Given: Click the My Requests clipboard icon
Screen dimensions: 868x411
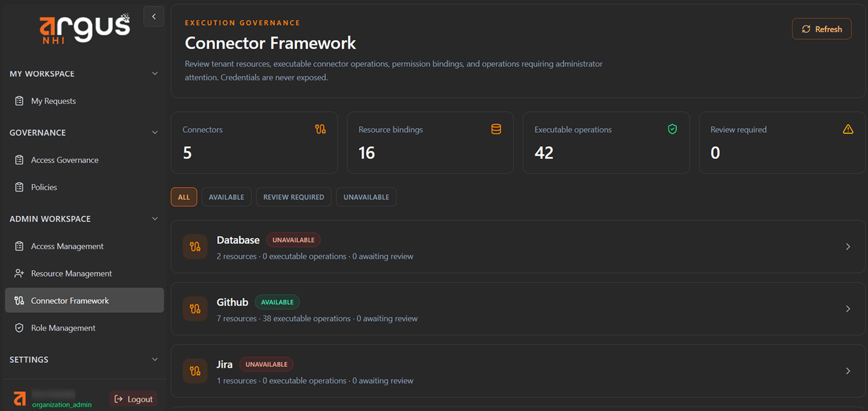Looking at the screenshot, I should (20, 101).
